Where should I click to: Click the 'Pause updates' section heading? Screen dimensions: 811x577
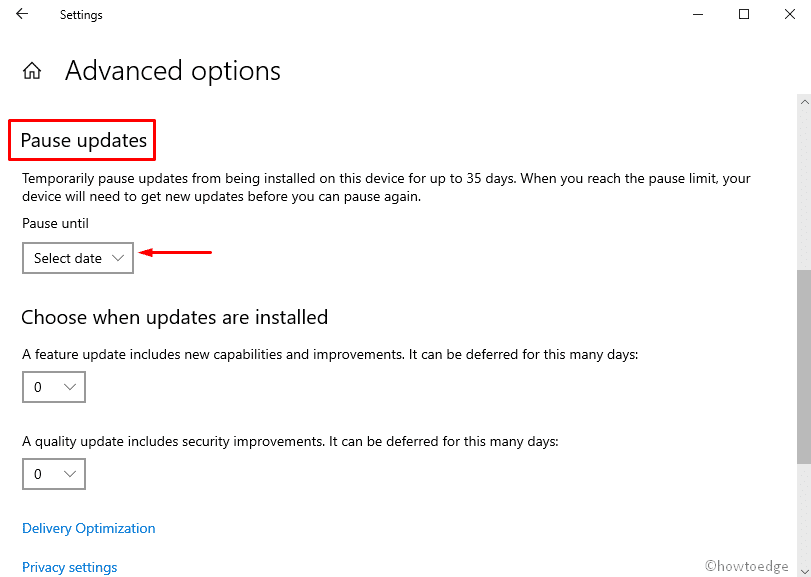(84, 141)
